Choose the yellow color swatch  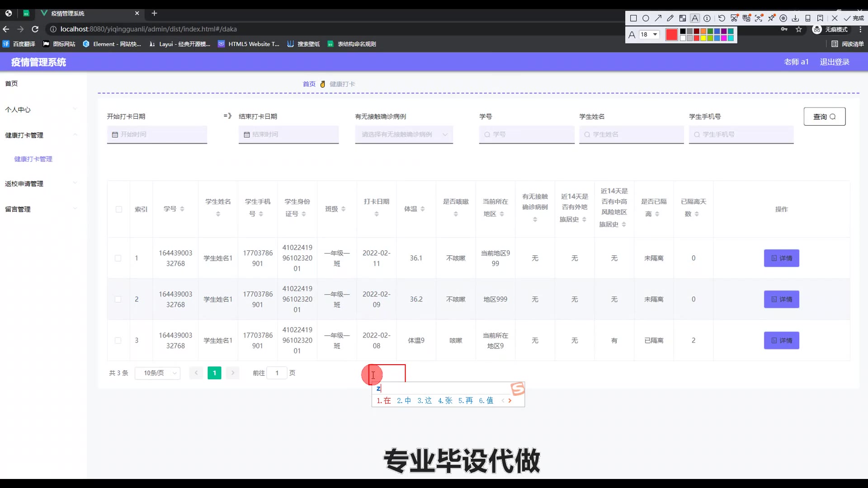pyautogui.click(x=703, y=38)
